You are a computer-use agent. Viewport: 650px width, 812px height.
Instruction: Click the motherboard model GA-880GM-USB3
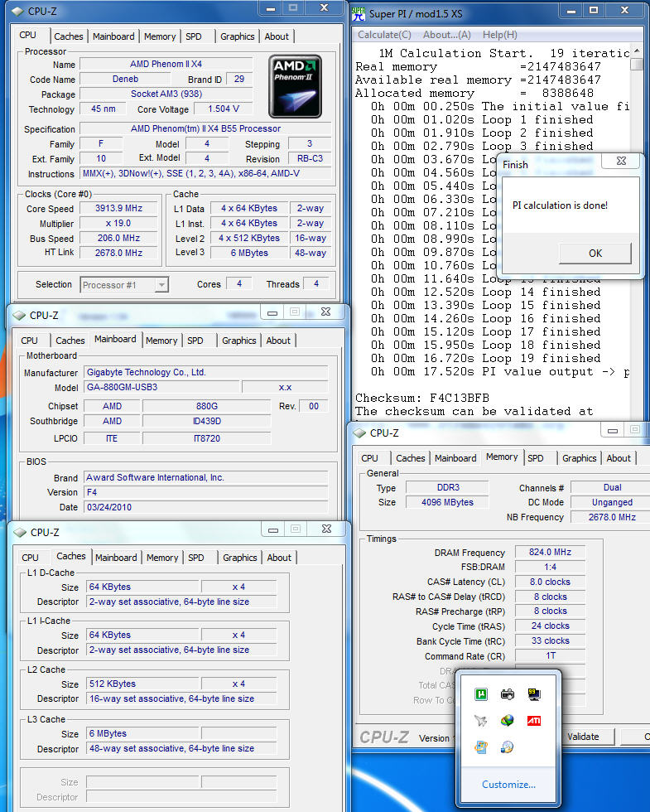click(x=162, y=387)
